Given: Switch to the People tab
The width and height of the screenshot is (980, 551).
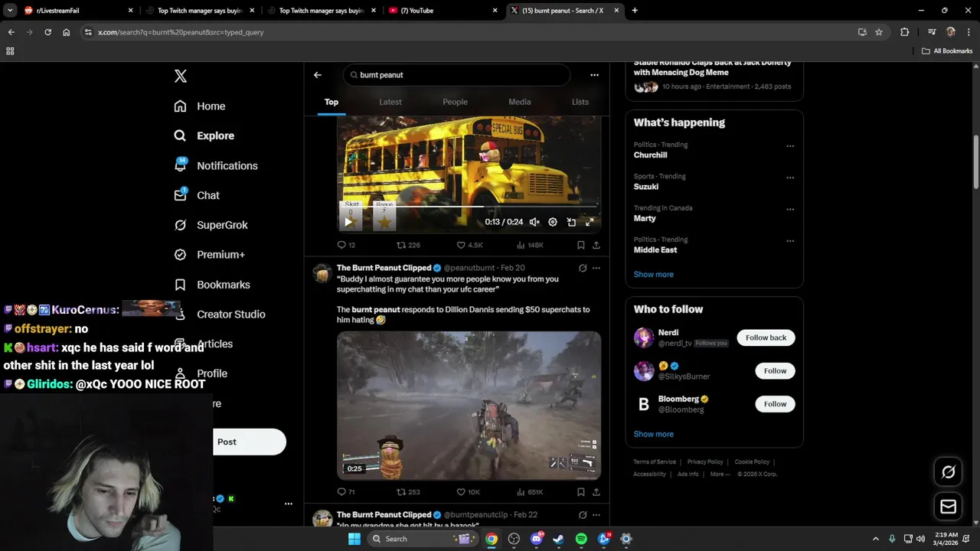Looking at the screenshot, I should 455,102.
